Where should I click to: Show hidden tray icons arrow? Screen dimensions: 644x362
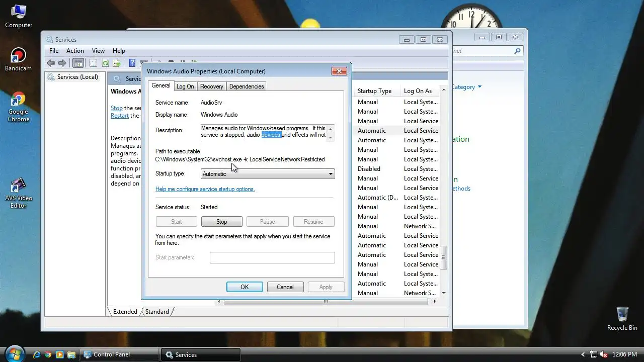pyautogui.click(x=583, y=354)
